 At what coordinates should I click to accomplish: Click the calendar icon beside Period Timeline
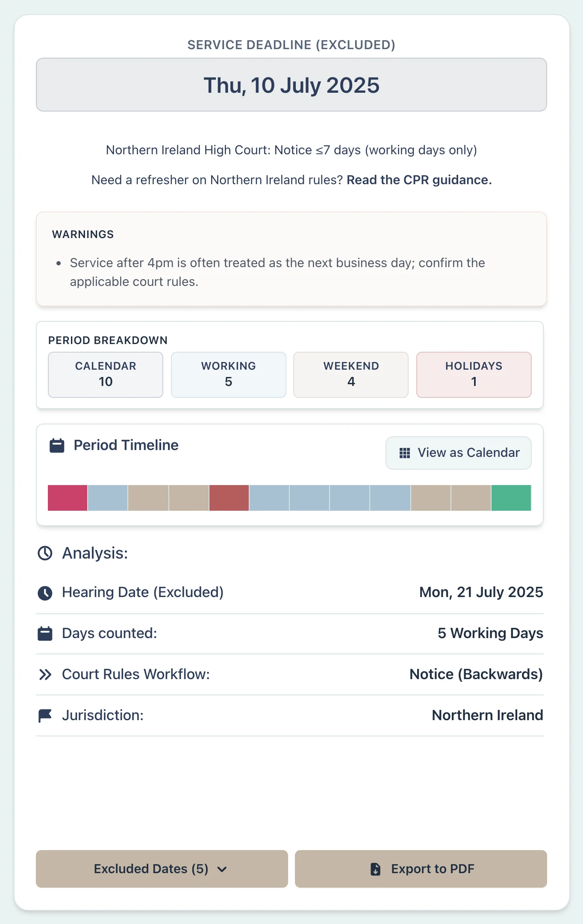[x=56, y=445]
